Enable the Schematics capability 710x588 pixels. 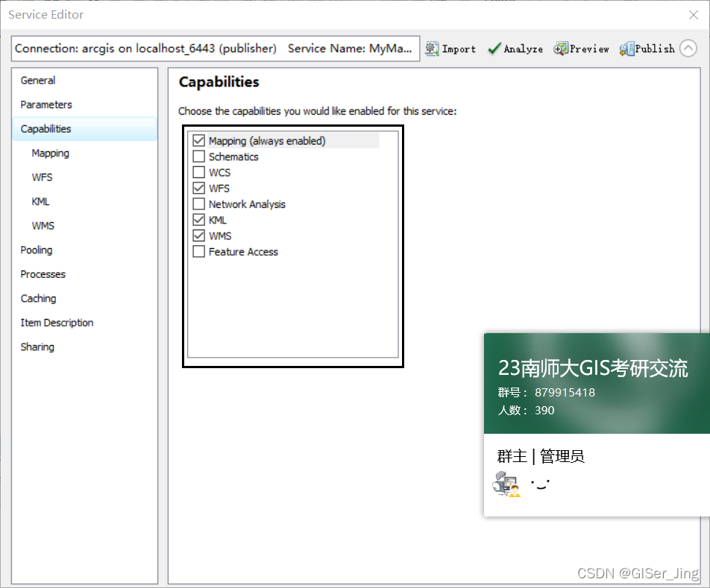pos(198,157)
